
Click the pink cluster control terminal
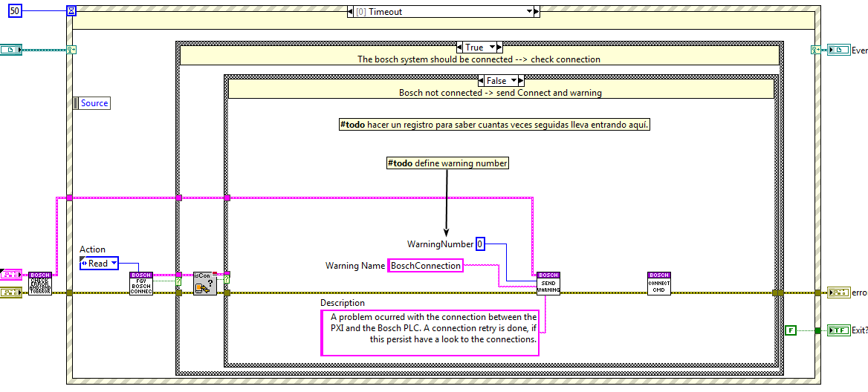click(x=10, y=274)
